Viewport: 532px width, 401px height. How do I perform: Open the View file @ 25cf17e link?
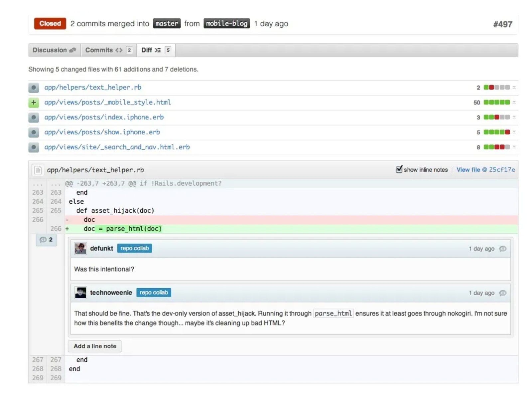pos(485,170)
